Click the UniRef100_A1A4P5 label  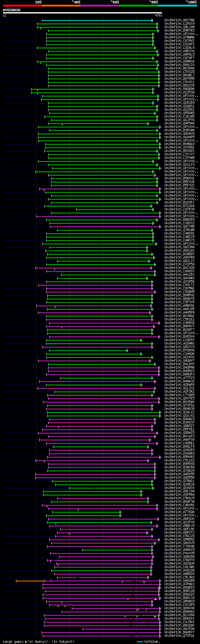179,137
